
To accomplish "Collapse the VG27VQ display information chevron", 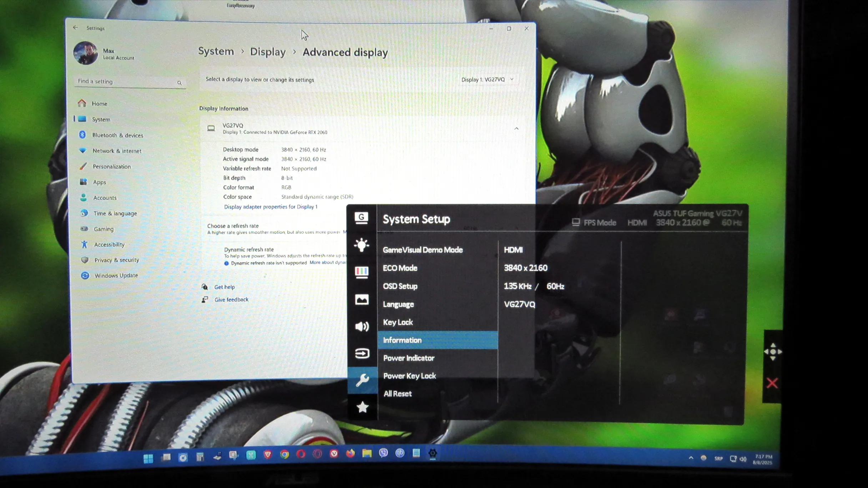I will tap(516, 128).
